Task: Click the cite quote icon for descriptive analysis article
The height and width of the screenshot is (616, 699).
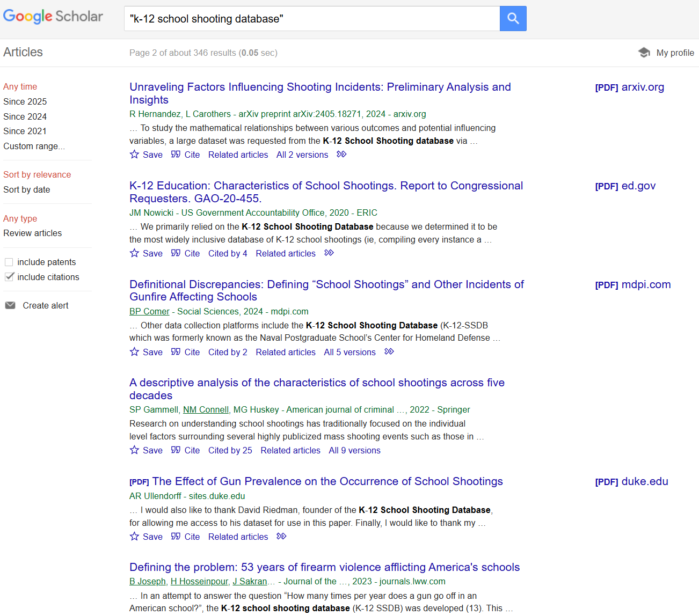Action: click(176, 450)
